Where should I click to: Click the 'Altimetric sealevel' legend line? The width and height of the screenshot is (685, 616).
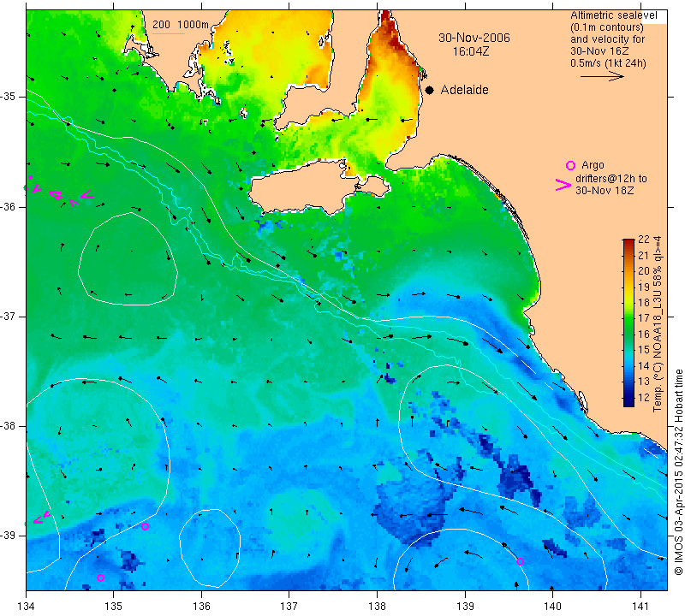(x=613, y=15)
